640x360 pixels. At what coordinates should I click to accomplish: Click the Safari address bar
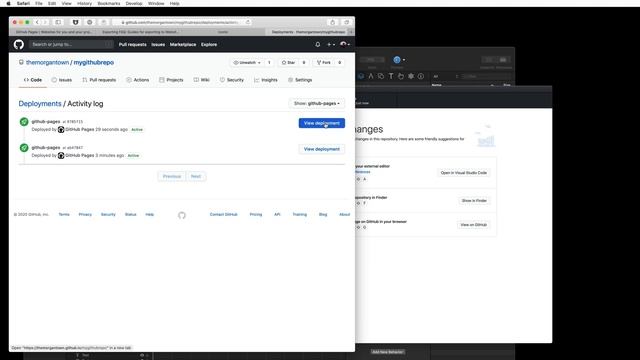[x=182, y=22]
